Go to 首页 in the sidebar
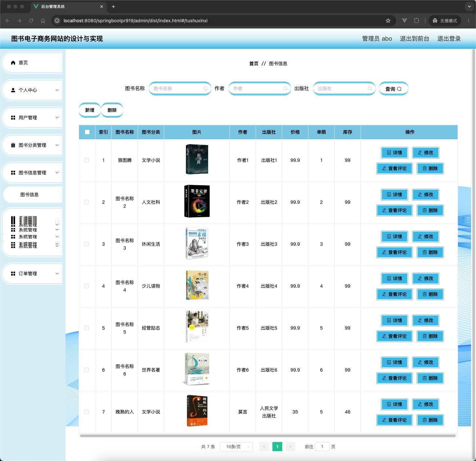This screenshot has height=461, width=476. point(33,63)
